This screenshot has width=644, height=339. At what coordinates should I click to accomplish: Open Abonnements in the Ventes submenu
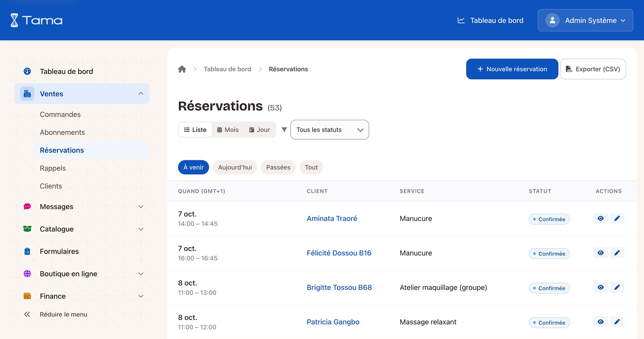62,133
